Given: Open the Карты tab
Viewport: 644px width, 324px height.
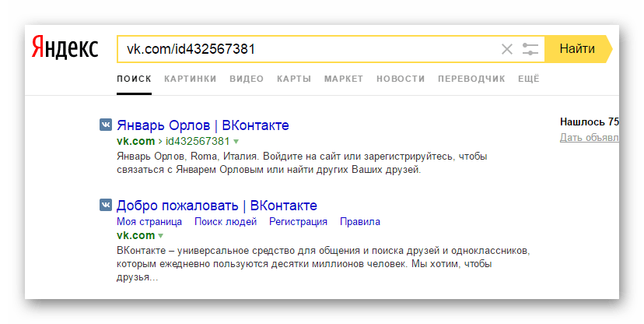Looking at the screenshot, I should [x=294, y=79].
